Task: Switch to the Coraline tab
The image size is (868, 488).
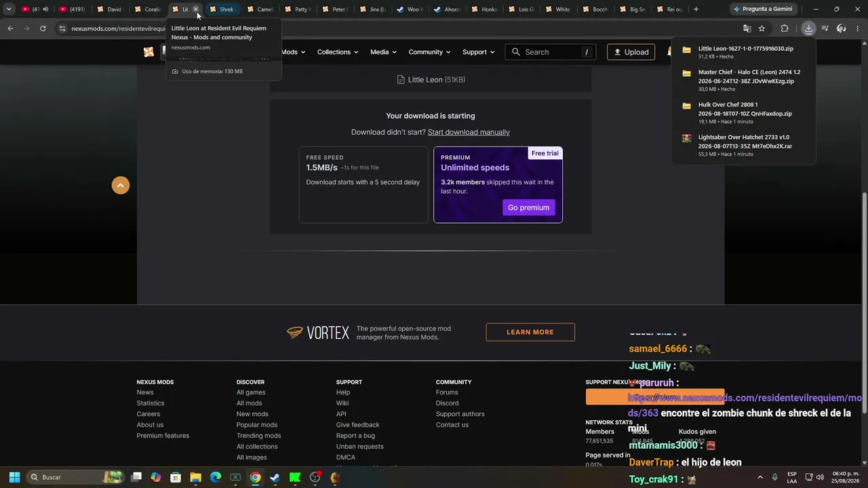Action: (147, 9)
